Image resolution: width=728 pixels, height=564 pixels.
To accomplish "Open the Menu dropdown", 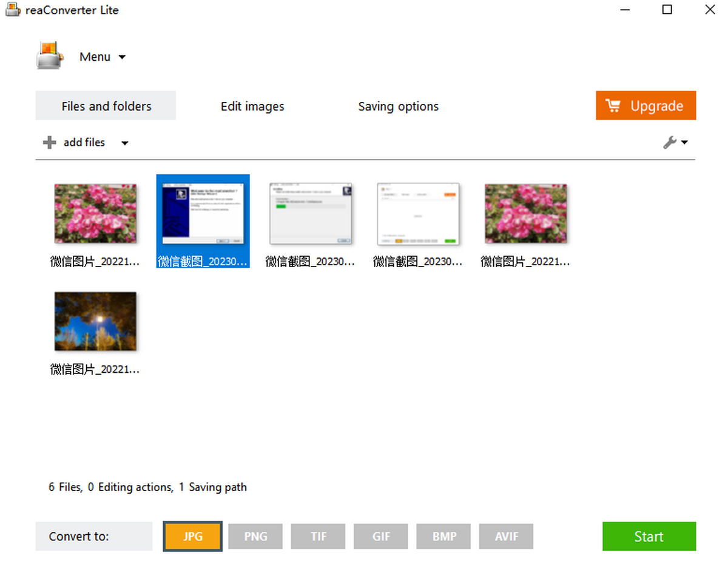I will (x=103, y=57).
